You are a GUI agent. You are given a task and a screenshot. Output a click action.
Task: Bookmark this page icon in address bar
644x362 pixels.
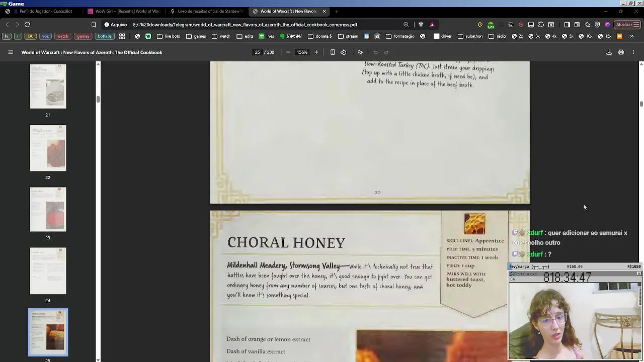93,24
